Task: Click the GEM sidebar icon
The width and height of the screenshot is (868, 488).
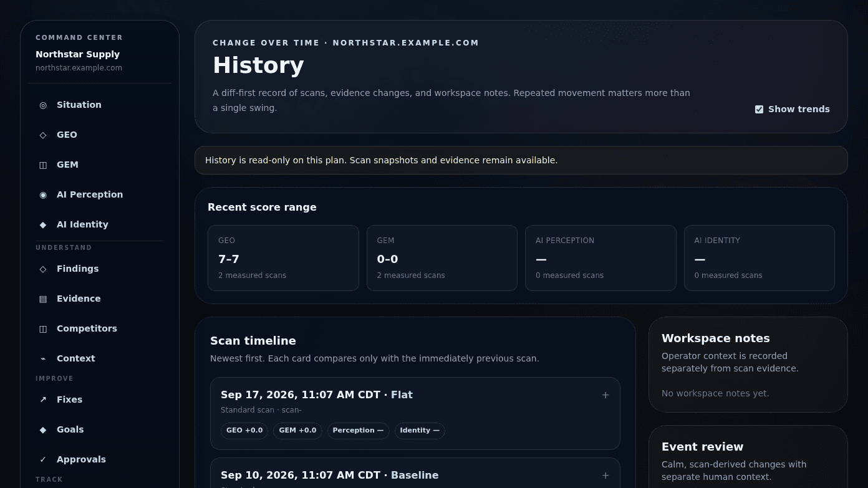Action: (43, 165)
